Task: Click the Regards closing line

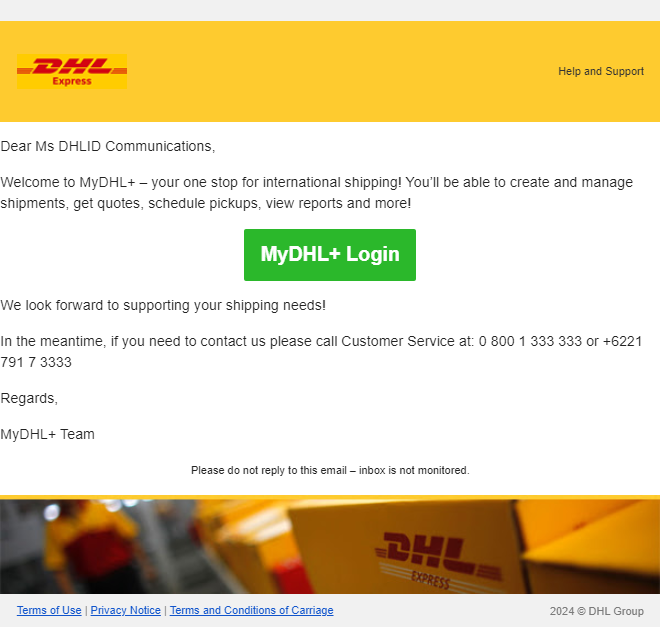Action: (x=29, y=399)
